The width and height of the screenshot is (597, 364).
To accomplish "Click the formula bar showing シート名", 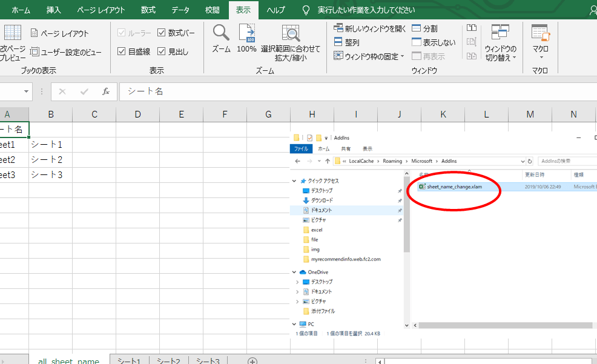I will click(358, 91).
